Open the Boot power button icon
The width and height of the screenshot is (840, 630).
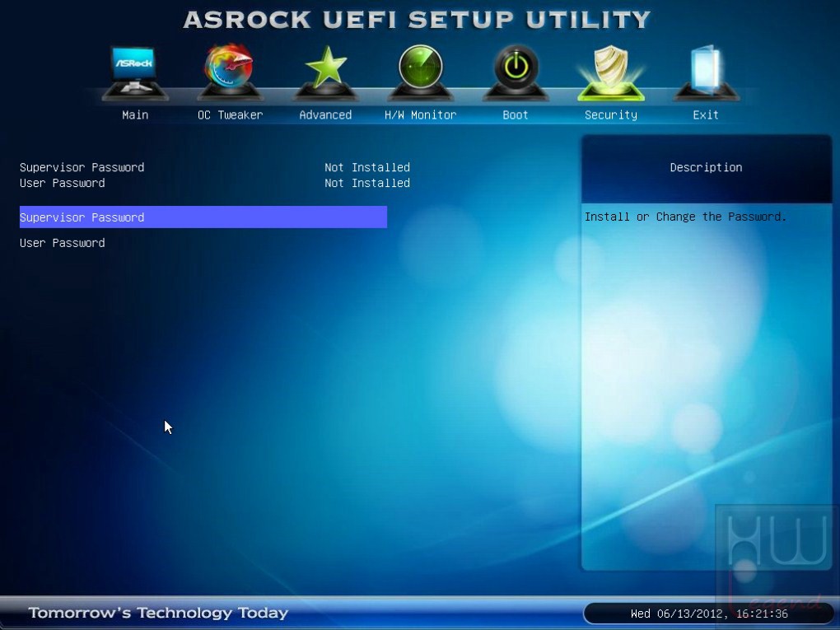[x=516, y=72]
